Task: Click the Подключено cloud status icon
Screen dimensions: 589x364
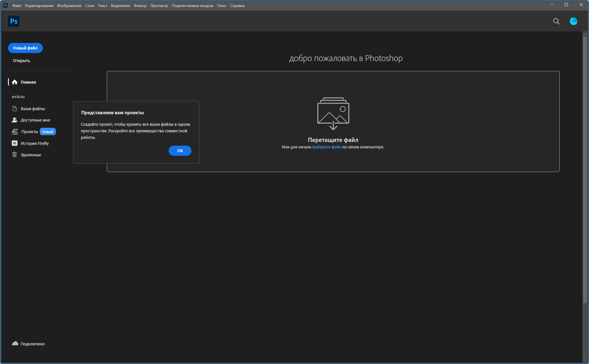Action: point(15,344)
